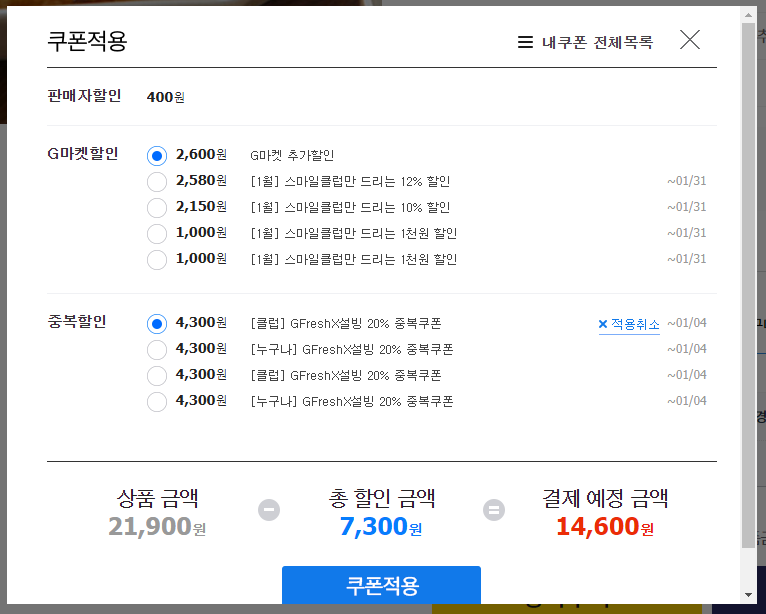Image resolution: width=766 pixels, height=614 pixels.
Task: Click the equals circle icon before 결제 예정 금액
Action: [494, 510]
